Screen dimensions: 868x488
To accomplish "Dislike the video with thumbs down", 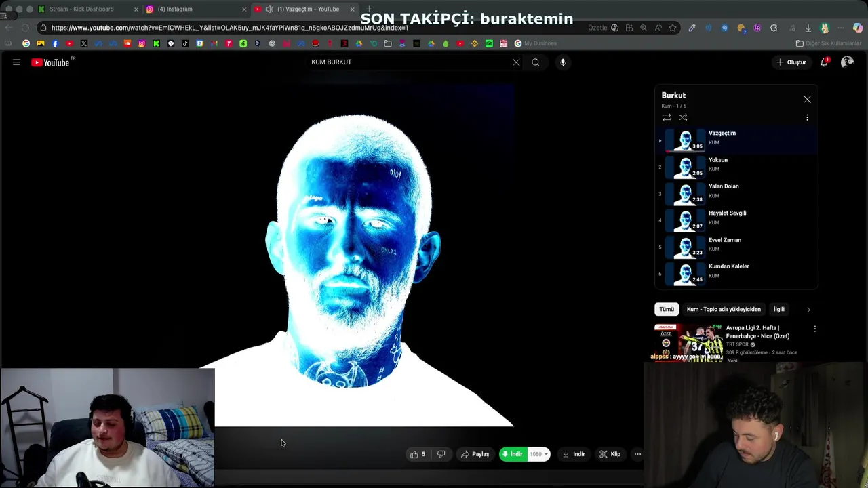I will click(441, 454).
